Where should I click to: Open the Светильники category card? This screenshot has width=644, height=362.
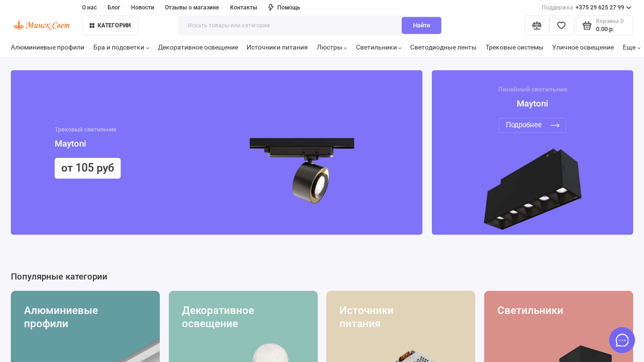click(559, 326)
